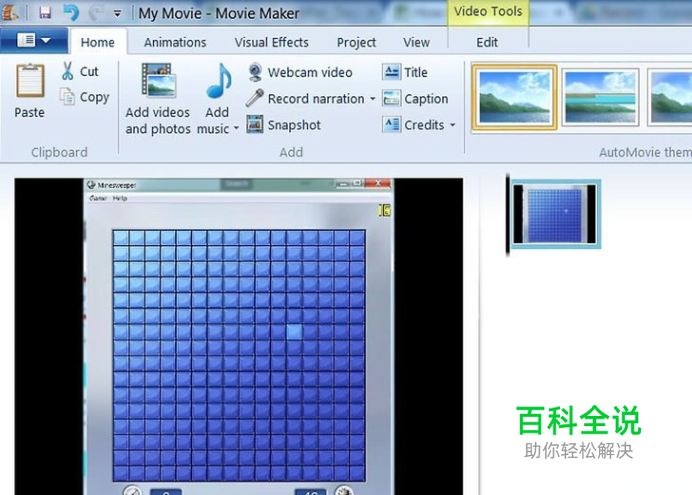Click the Record narration microphone icon

tap(255, 98)
